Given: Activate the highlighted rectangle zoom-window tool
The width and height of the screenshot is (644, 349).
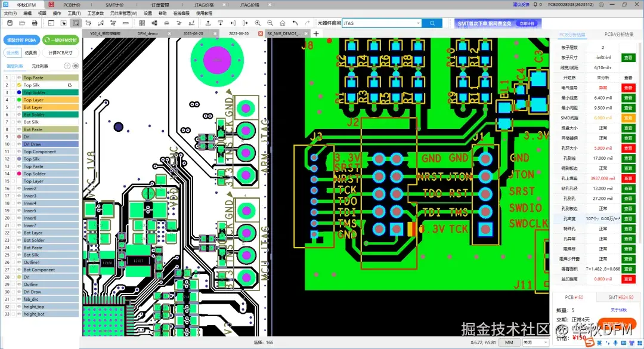Looking at the screenshot, I should tap(76, 23).
